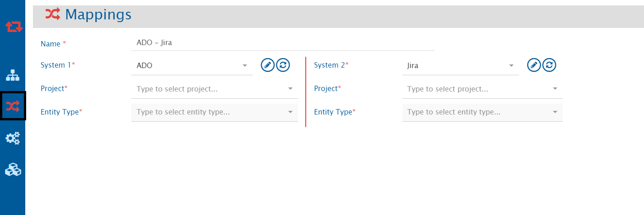This screenshot has width=644, height=215.
Task: Click the Mappings page heading text
Action: pos(98,14)
